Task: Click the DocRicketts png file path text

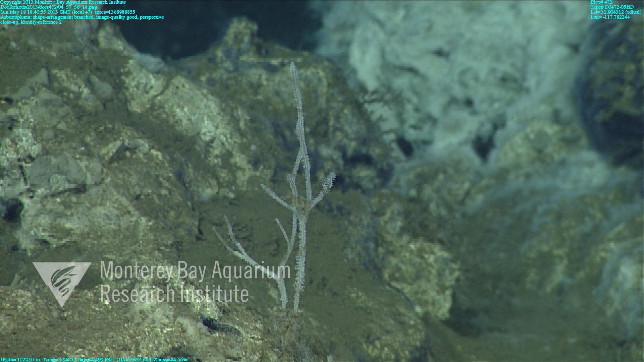Action: click(x=49, y=7)
